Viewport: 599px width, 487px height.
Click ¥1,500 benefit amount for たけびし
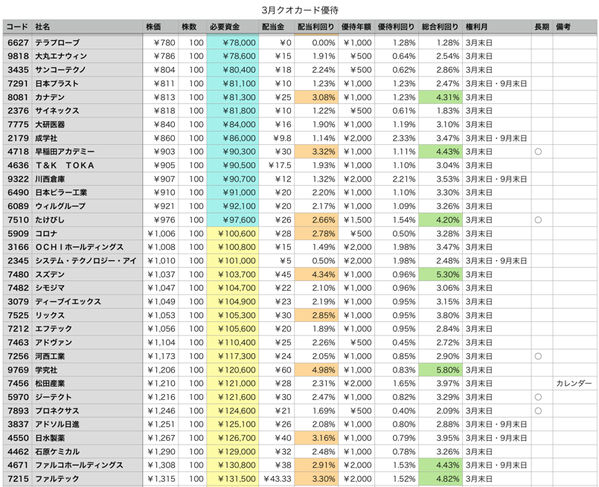click(x=356, y=220)
